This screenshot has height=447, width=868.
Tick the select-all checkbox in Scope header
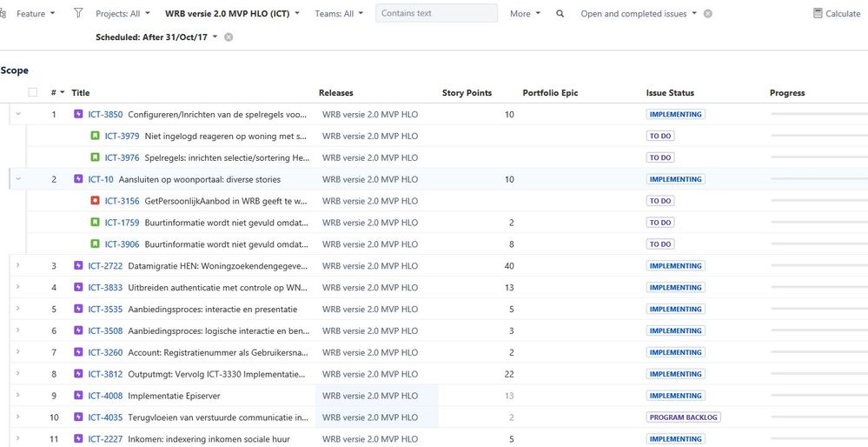(x=33, y=92)
